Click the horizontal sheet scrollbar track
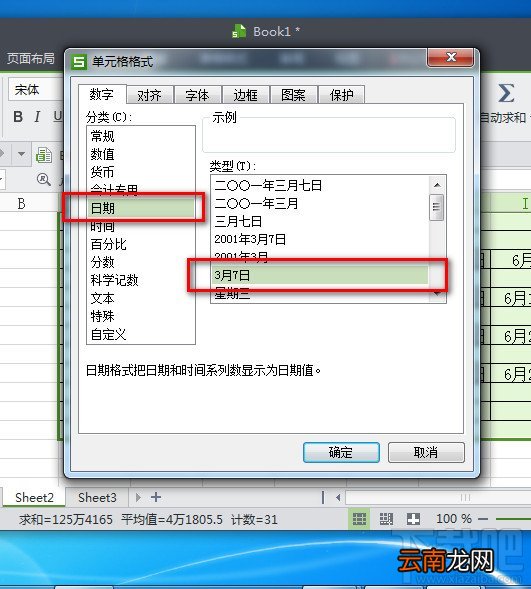Image resolution: width=531 pixels, height=589 pixels. pyautogui.click(x=438, y=498)
